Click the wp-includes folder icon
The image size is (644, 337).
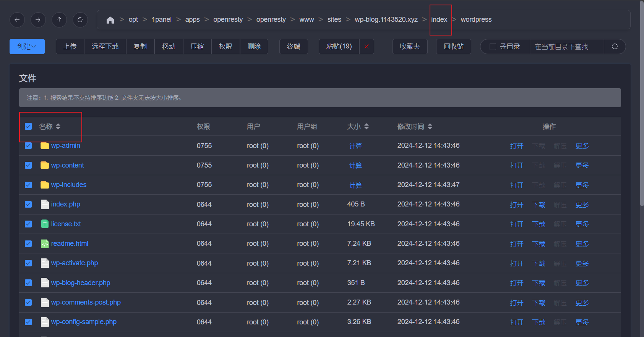(x=45, y=185)
